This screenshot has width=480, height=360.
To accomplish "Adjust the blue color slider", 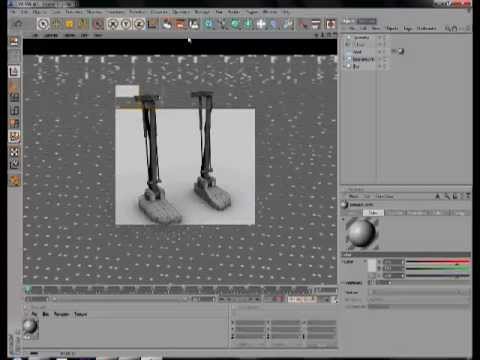I will pyautogui.click(x=438, y=276).
